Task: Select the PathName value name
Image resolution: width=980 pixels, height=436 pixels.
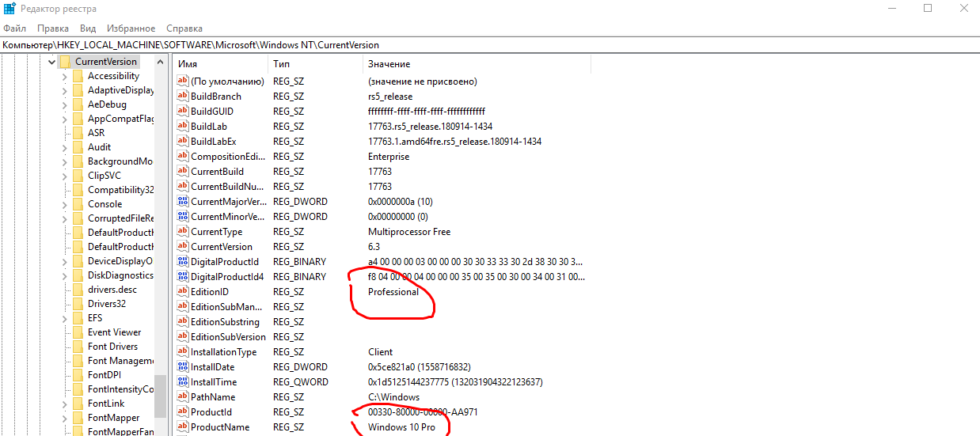Action: [213, 397]
